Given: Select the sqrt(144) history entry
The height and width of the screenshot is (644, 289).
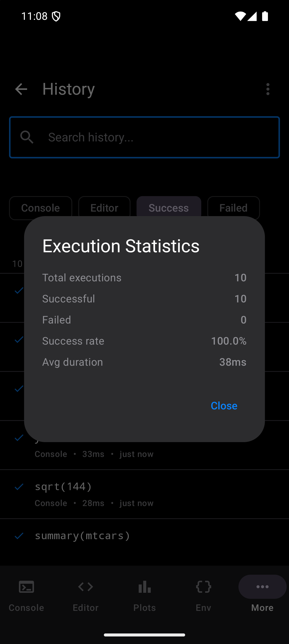Looking at the screenshot, I should pyautogui.click(x=150, y=494).
